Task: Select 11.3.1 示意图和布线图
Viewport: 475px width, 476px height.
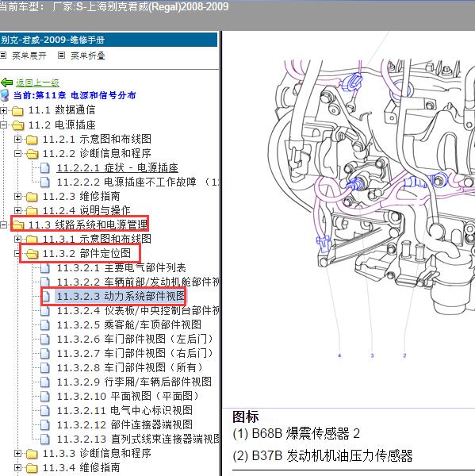Action: click(97, 240)
